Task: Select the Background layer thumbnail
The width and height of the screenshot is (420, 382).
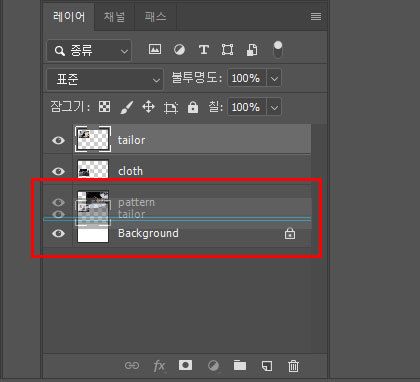Action: pos(93,235)
